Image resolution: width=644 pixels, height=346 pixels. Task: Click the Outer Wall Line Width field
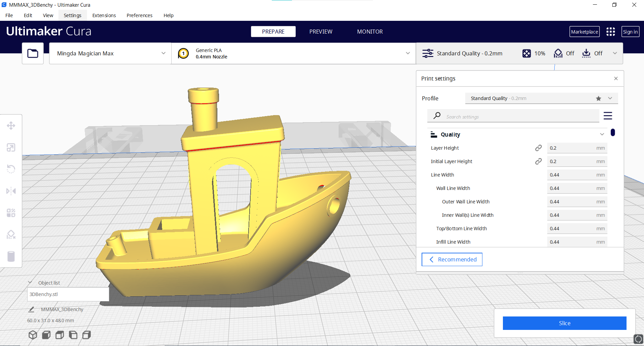point(577,202)
